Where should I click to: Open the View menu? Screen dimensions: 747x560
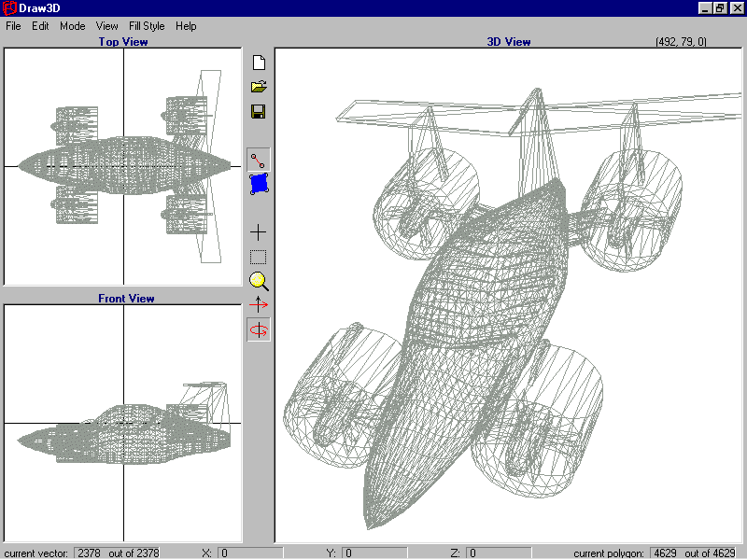pyautogui.click(x=106, y=26)
